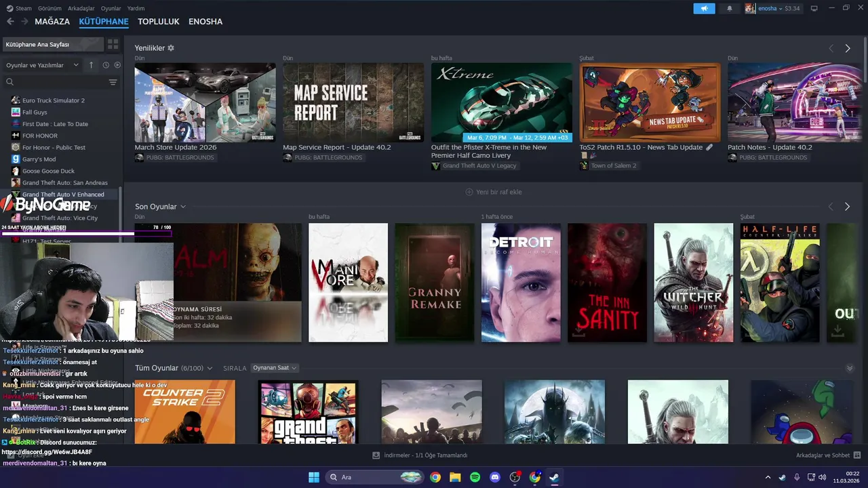Viewport: 868px width, 488px height.
Task: Go back with the left arrow
Action: pyautogui.click(x=10, y=22)
